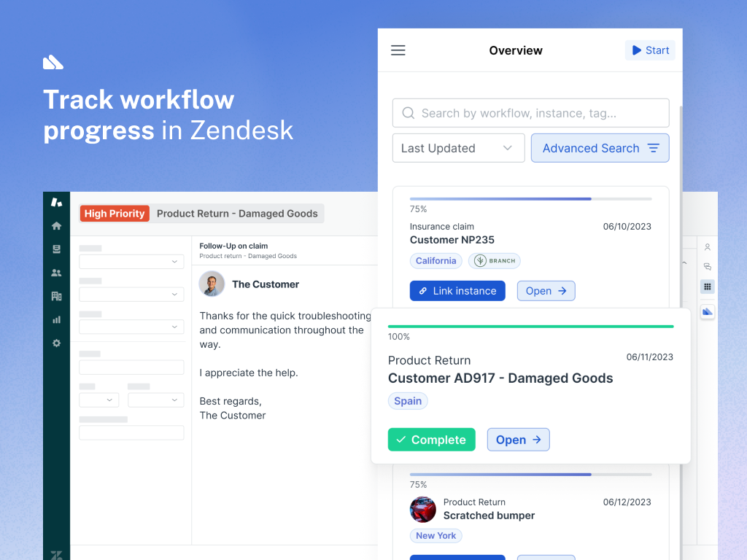Click the magnifier search icon
The image size is (747, 560).
tap(409, 113)
